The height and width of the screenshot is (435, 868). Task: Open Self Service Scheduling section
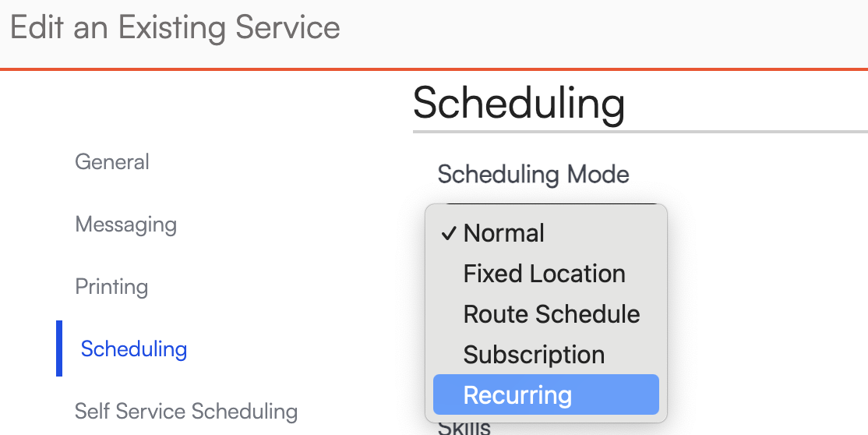tap(186, 411)
